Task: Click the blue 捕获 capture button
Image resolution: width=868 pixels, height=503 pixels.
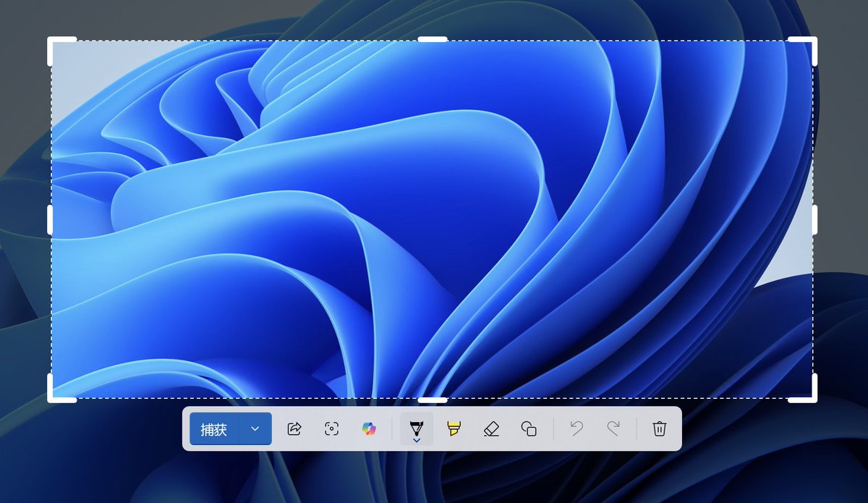Action: [x=214, y=429]
